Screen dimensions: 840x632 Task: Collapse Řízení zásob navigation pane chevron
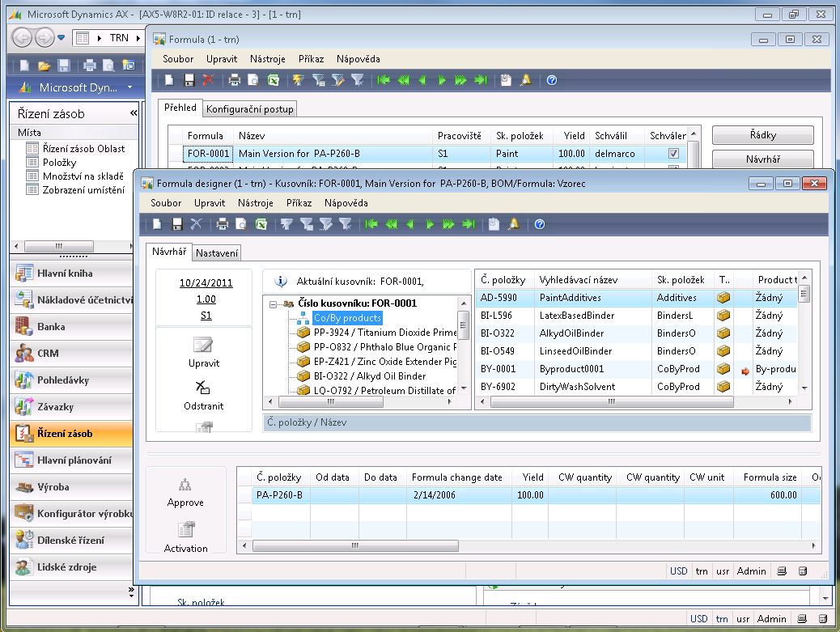(x=133, y=113)
